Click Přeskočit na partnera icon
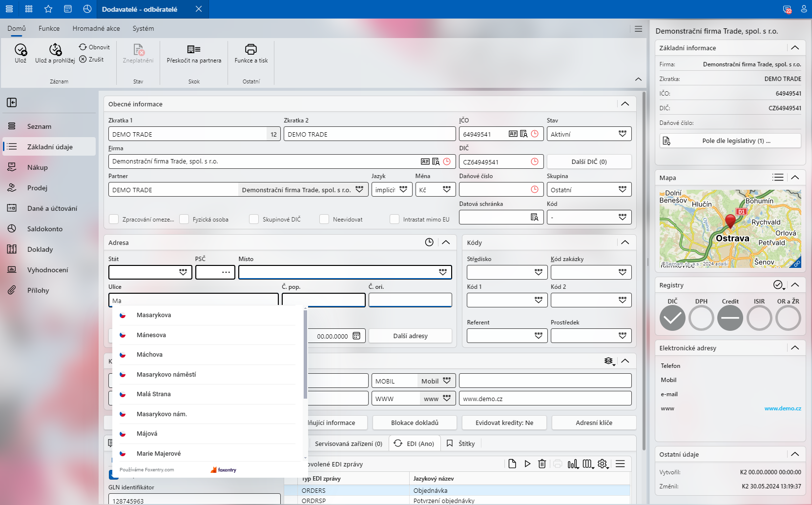The image size is (812, 505). (194, 49)
